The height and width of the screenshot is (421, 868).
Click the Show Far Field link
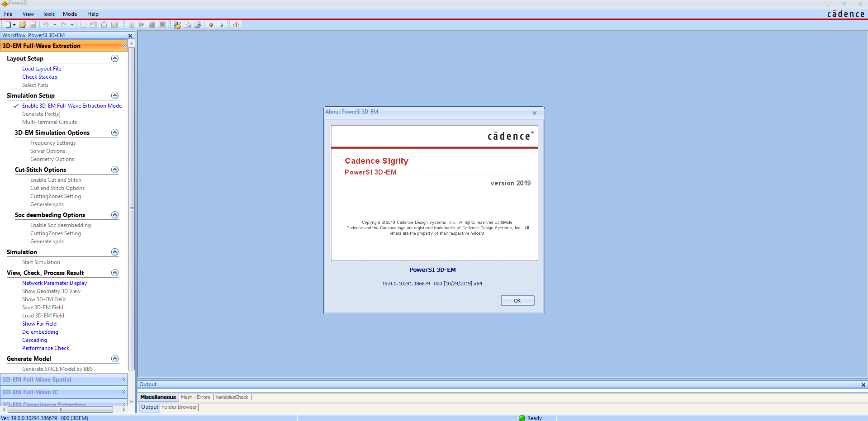(x=39, y=324)
